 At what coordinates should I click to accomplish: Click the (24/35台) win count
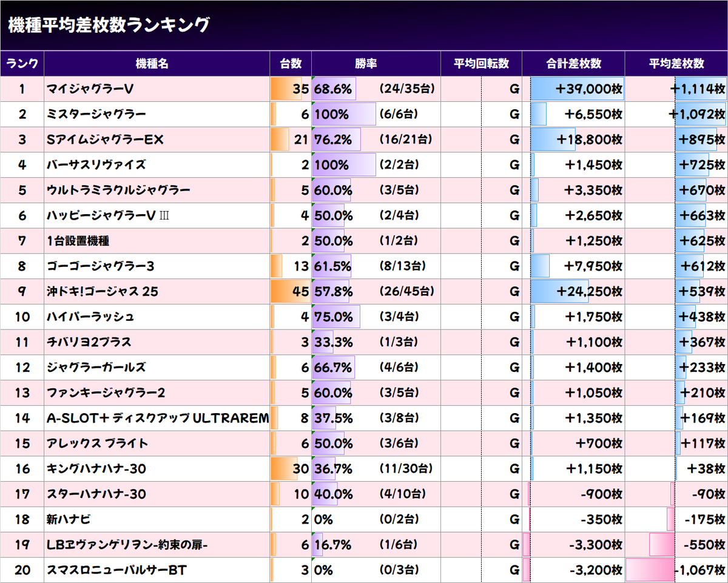point(407,89)
